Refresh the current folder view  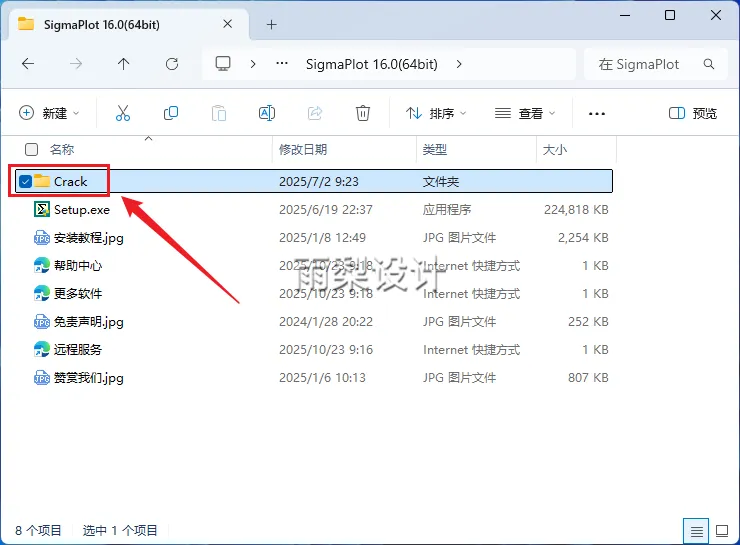point(172,64)
